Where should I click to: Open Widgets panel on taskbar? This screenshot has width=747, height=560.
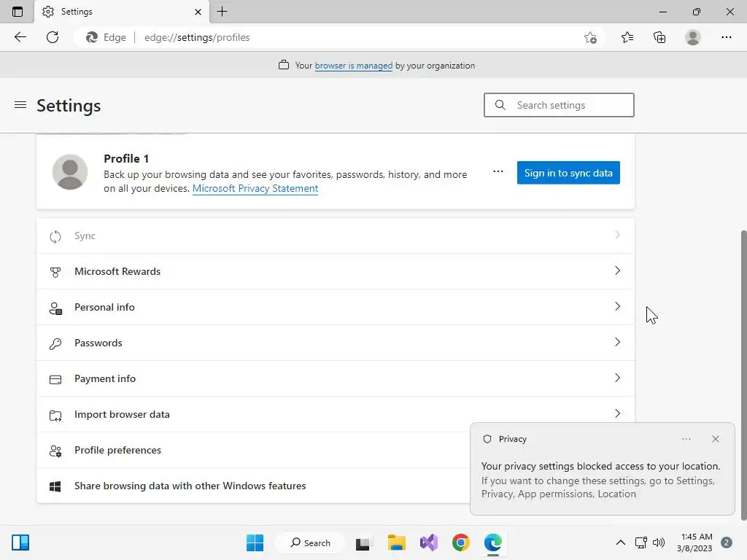[x=20, y=542]
